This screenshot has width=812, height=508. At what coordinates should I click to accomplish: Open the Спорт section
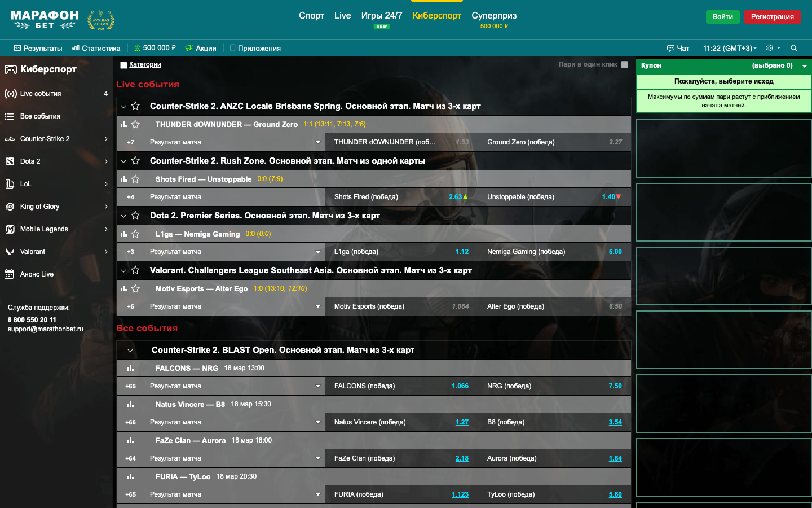tap(311, 16)
